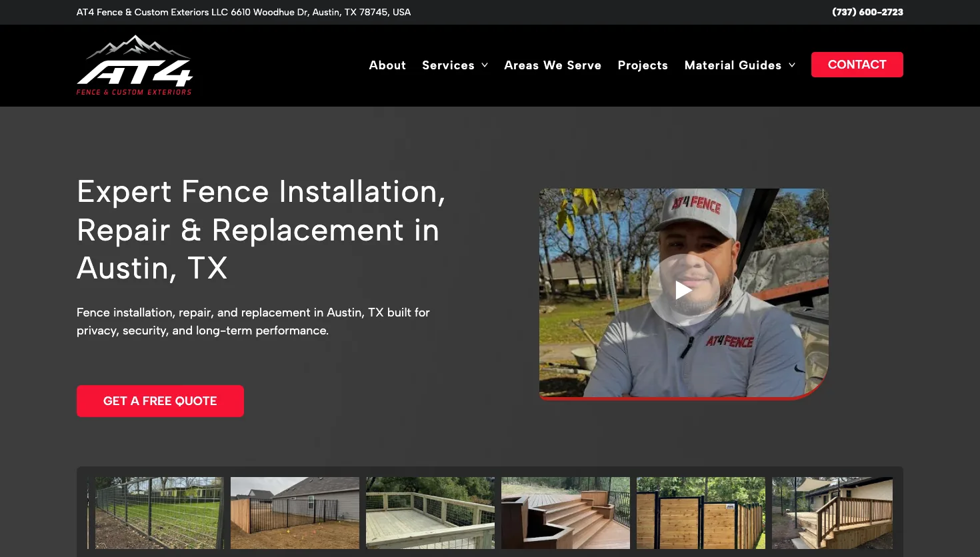Open the fence beside gray house thumbnail

(295, 513)
